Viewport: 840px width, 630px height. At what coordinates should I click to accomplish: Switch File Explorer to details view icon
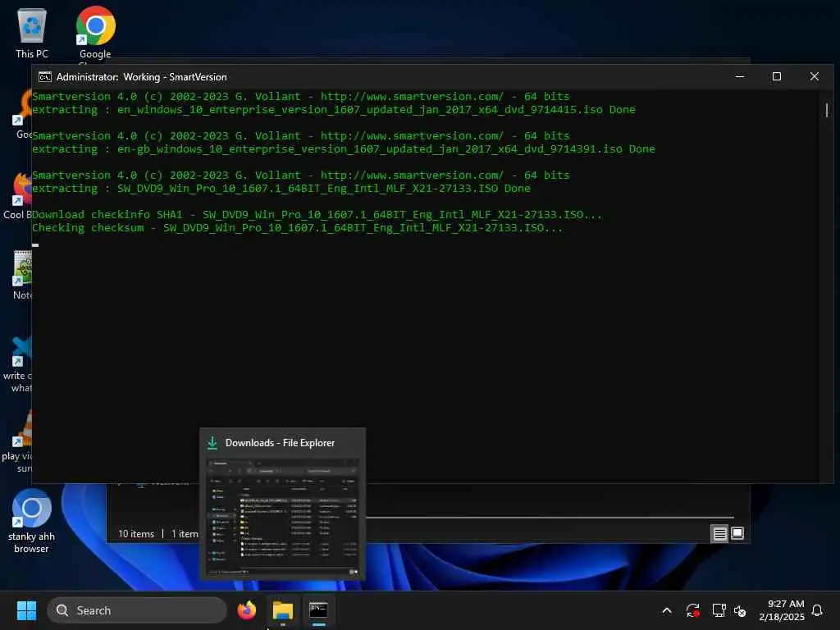[x=719, y=533]
